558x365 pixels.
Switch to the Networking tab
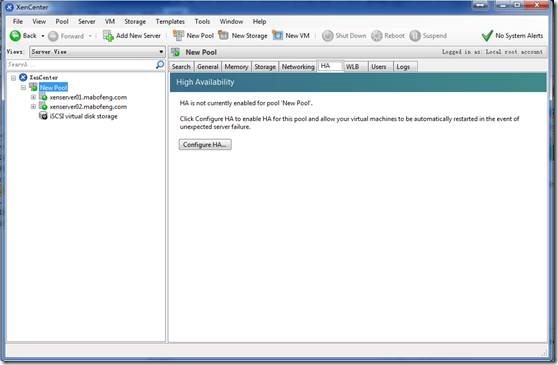tap(298, 67)
